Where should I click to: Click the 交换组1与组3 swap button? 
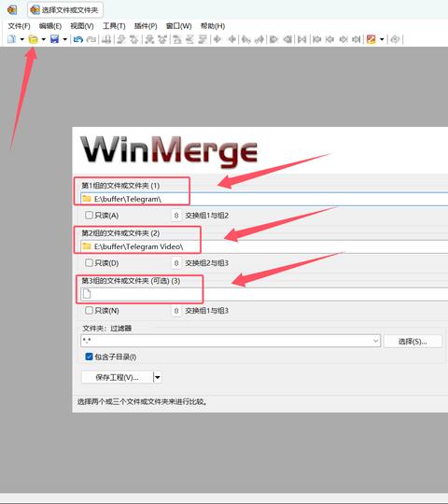[176, 311]
